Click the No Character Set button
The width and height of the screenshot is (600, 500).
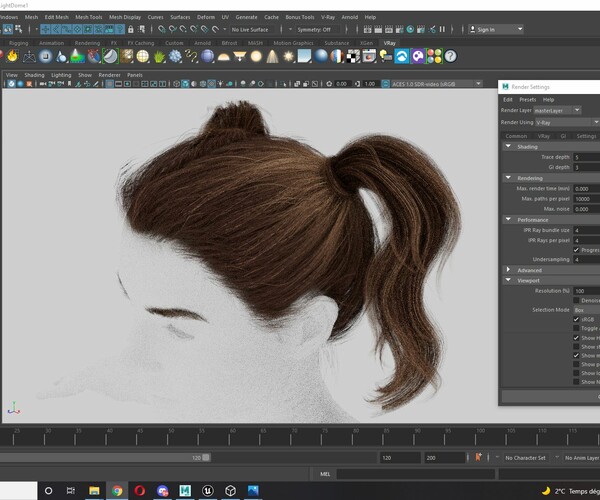pos(525,458)
